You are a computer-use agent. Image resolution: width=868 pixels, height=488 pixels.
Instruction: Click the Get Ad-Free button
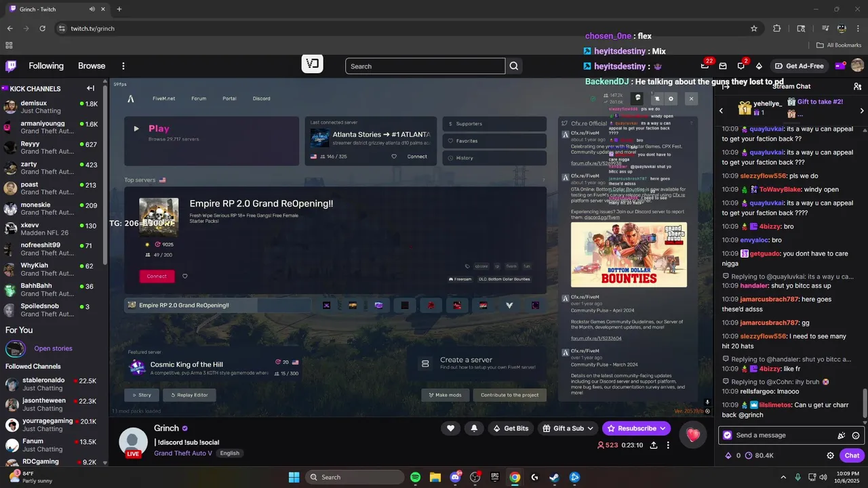[799, 66]
